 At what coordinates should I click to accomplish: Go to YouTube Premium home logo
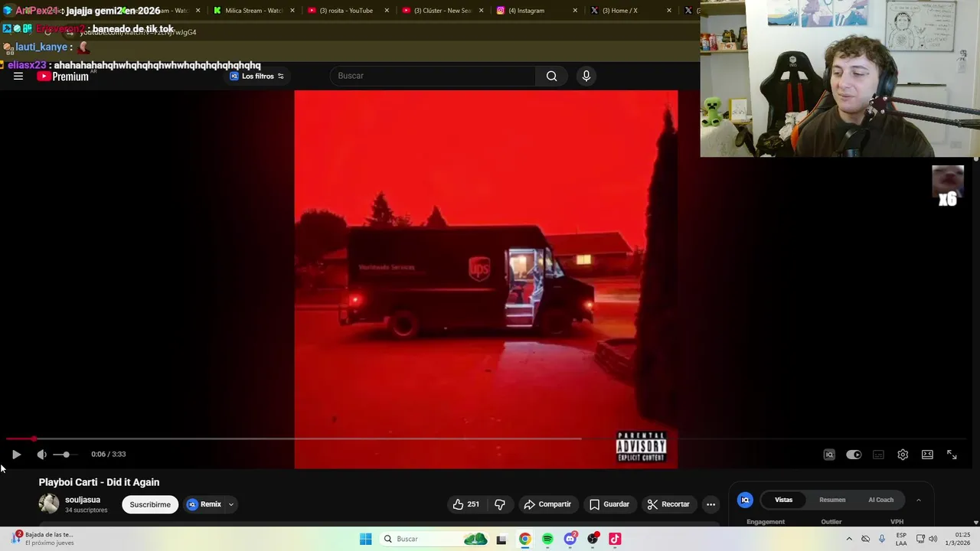[x=63, y=76]
